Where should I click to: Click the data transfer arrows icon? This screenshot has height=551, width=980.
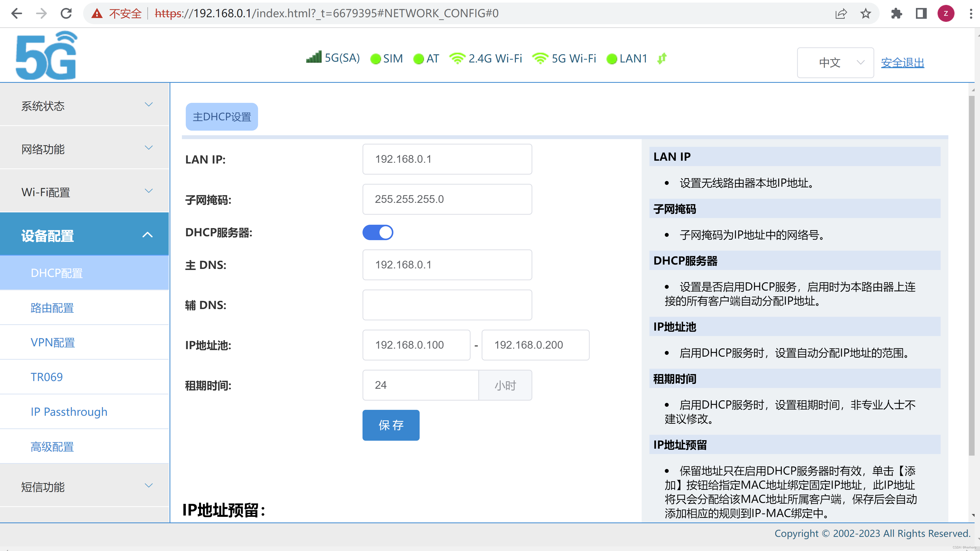click(662, 58)
